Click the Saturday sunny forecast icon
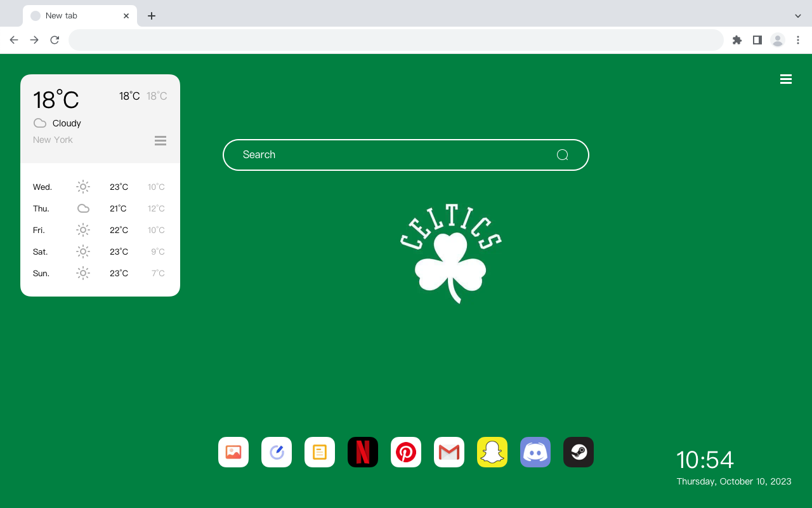The width and height of the screenshot is (812, 508). (83, 251)
